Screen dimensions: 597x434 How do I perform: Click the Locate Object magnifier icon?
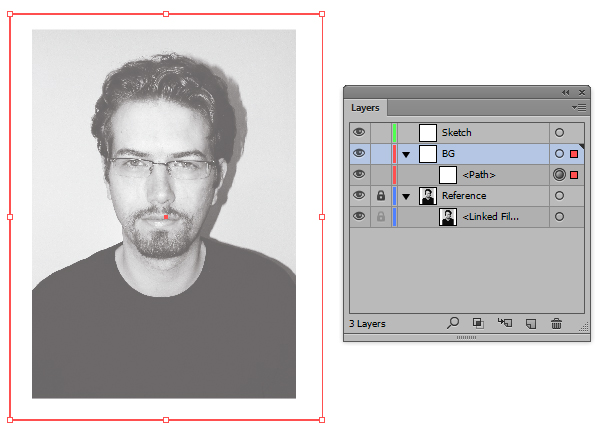[453, 323]
